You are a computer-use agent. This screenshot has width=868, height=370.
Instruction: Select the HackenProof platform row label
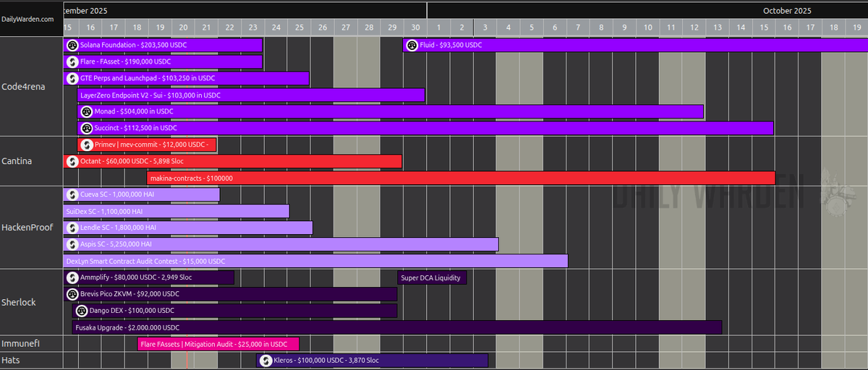[x=27, y=228]
